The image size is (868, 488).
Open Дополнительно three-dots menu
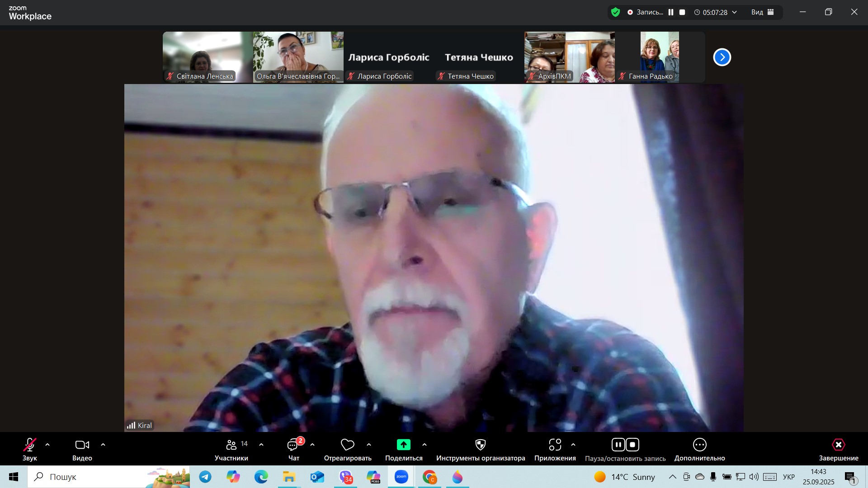[699, 445]
